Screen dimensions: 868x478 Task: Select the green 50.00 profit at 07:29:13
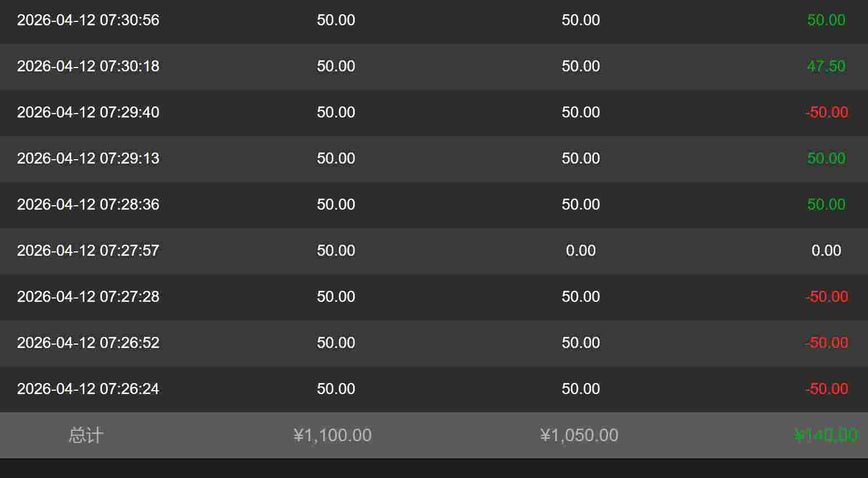[826, 159]
